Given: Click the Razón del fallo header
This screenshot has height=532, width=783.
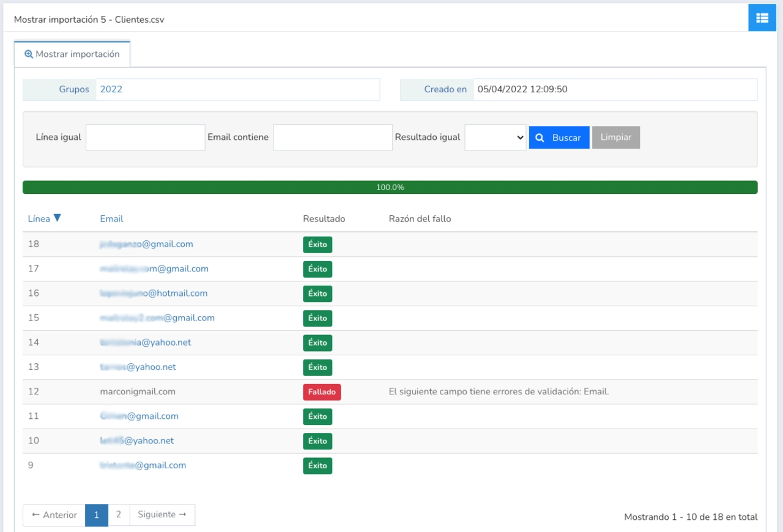Looking at the screenshot, I should 420,218.
